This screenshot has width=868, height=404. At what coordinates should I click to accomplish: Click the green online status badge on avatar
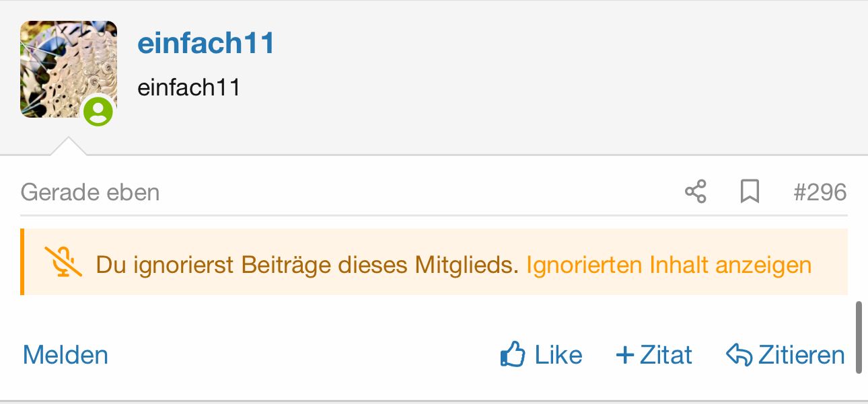point(98,111)
